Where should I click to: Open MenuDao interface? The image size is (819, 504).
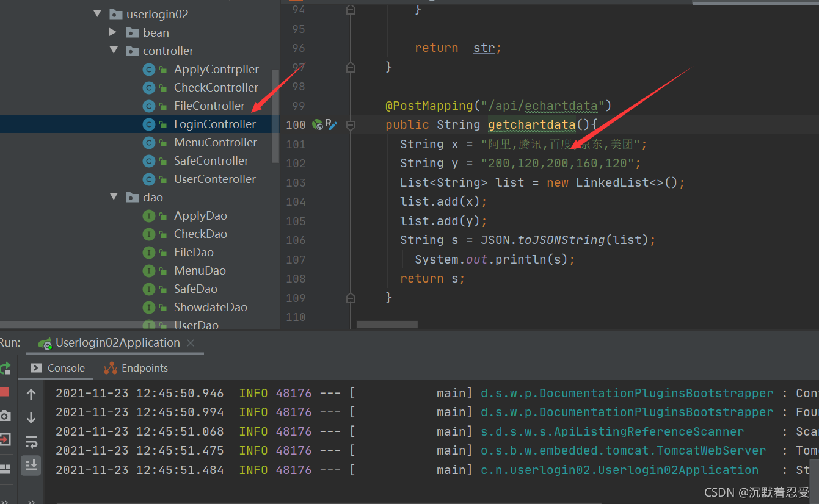200,270
